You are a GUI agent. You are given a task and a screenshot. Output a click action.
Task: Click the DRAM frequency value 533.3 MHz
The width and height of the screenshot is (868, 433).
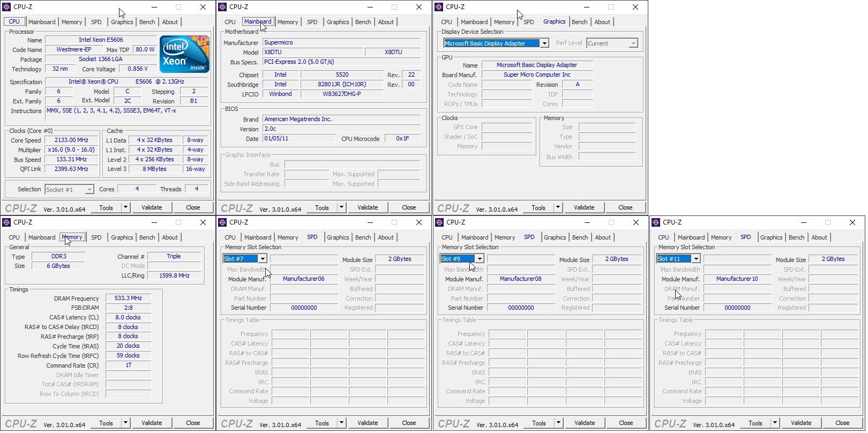point(128,298)
